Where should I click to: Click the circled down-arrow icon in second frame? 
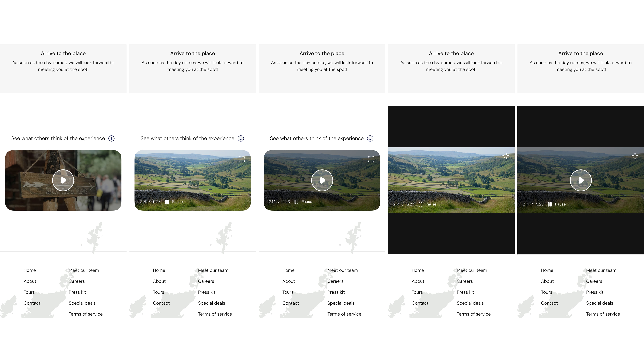(241, 138)
